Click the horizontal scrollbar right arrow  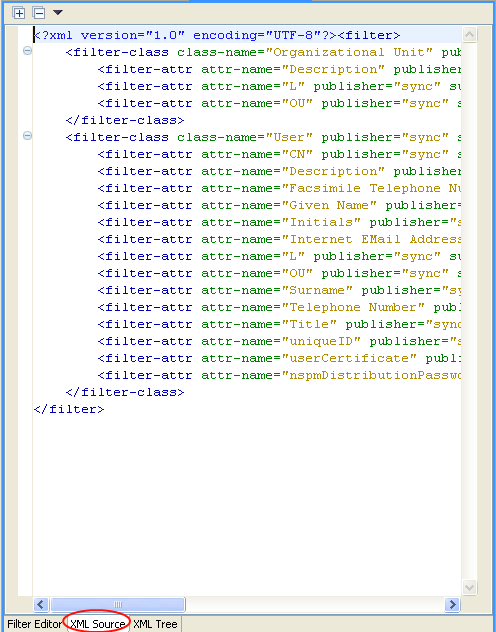[x=452, y=605]
